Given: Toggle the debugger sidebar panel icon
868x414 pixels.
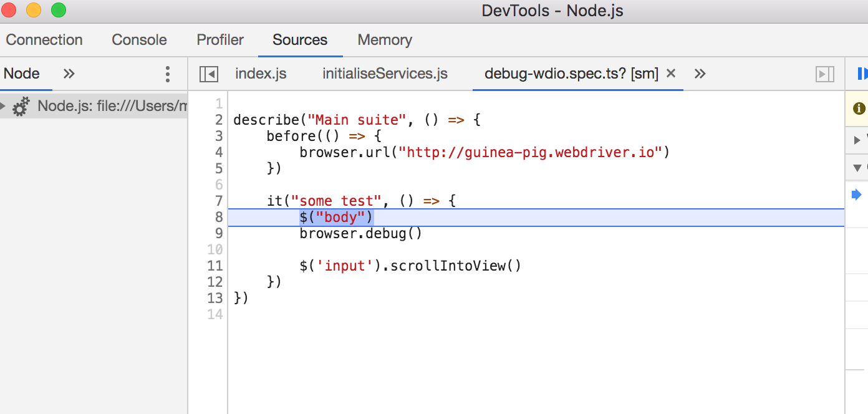Looking at the screenshot, I should pyautogui.click(x=825, y=74).
